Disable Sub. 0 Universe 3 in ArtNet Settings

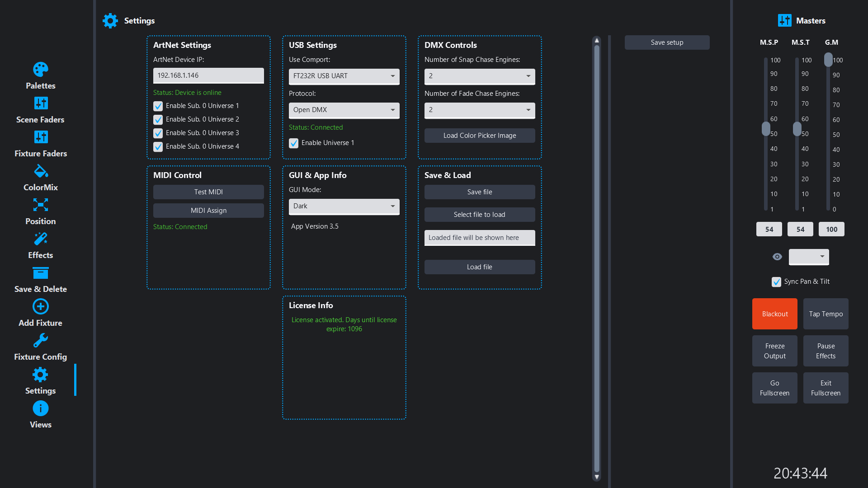[158, 133]
